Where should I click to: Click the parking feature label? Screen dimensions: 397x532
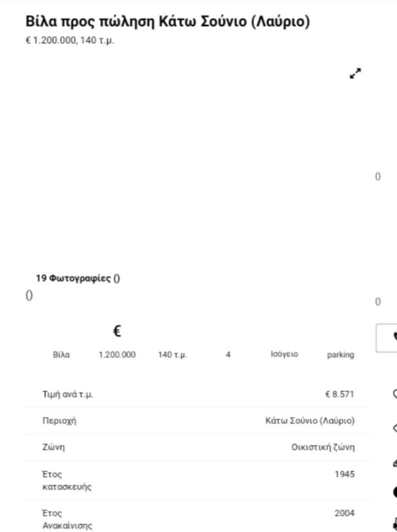[x=341, y=355]
